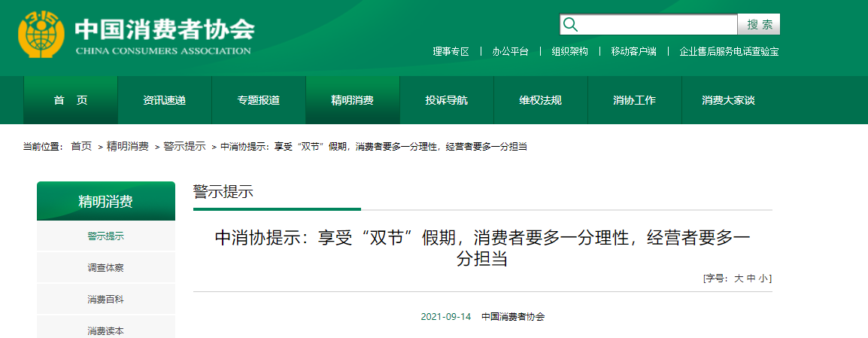The image size is (868, 338).
Task: Open the 办公平台 link
Action: [x=511, y=52]
